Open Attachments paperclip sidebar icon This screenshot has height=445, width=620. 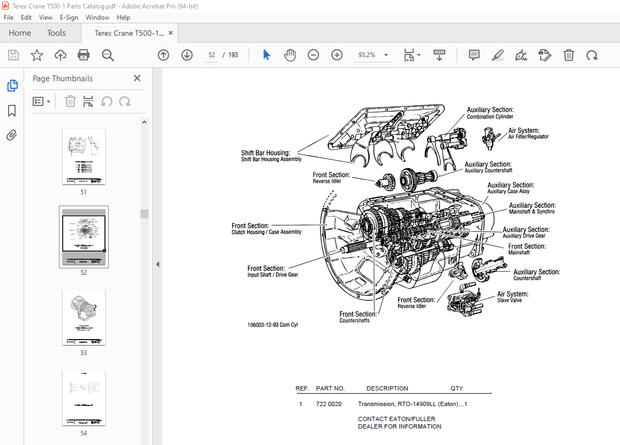(x=12, y=136)
